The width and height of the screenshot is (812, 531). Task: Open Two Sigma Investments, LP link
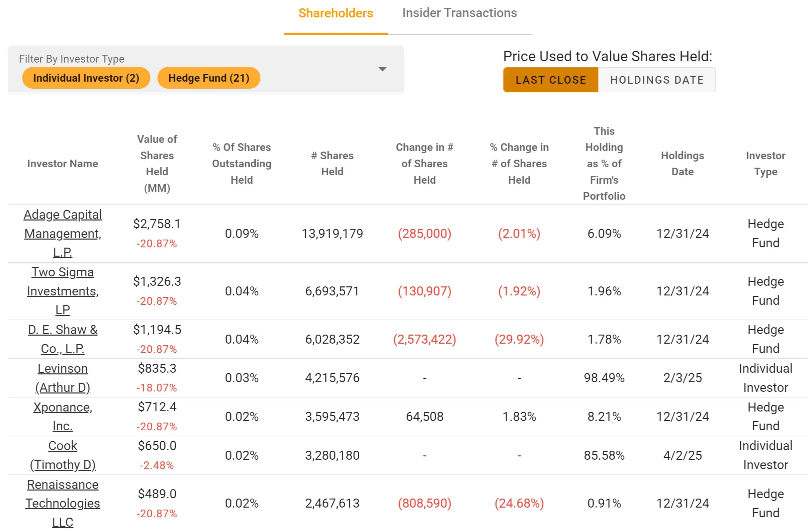(63, 291)
